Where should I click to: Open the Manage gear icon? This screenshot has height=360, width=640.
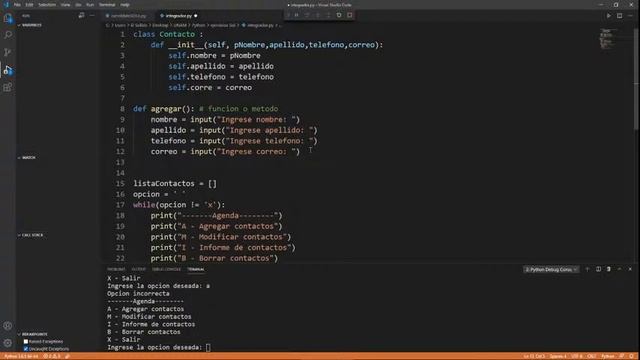(x=8, y=343)
